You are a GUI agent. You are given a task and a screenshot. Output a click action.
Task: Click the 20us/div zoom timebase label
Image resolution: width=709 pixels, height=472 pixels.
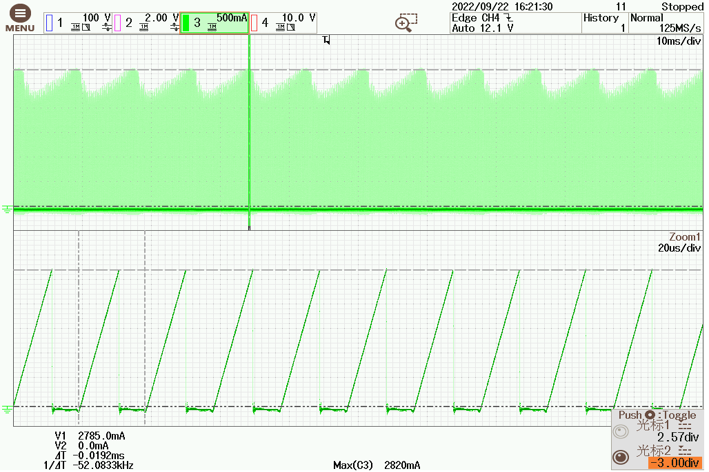679,248
